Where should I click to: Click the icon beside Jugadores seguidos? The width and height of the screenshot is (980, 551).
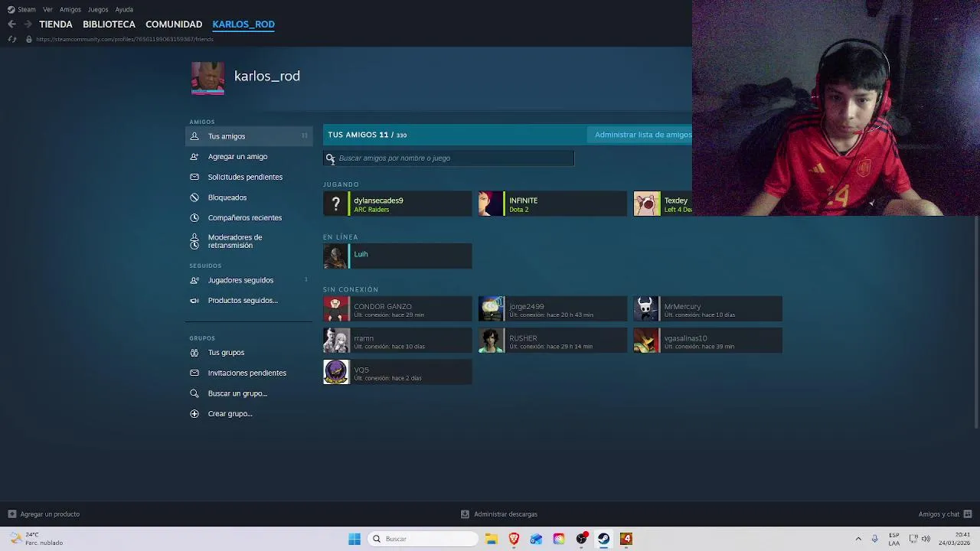click(x=194, y=280)
